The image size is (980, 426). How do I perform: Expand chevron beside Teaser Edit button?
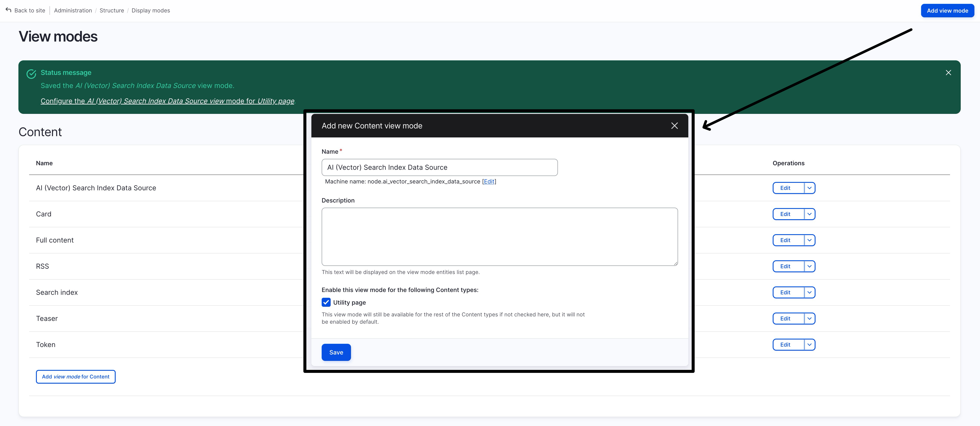[x=810, y=319]
